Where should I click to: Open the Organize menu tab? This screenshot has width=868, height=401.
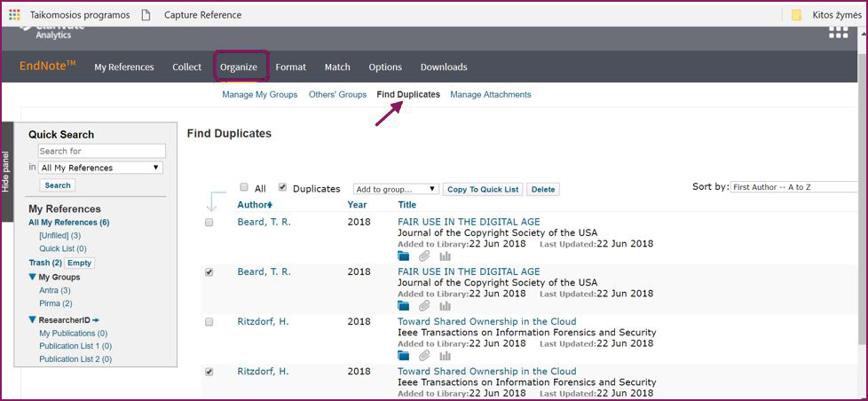[239, 67]
